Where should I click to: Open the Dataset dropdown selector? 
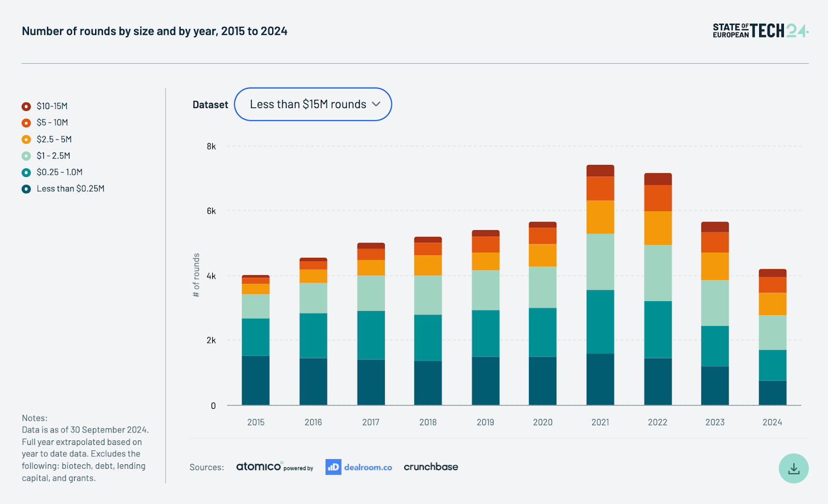tap(313, 104)
